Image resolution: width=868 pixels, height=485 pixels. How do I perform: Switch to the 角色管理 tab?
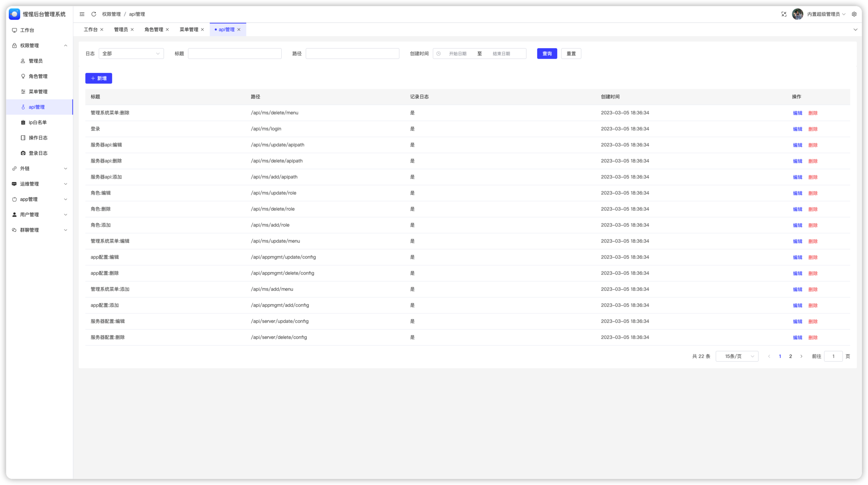coord(154,30)
